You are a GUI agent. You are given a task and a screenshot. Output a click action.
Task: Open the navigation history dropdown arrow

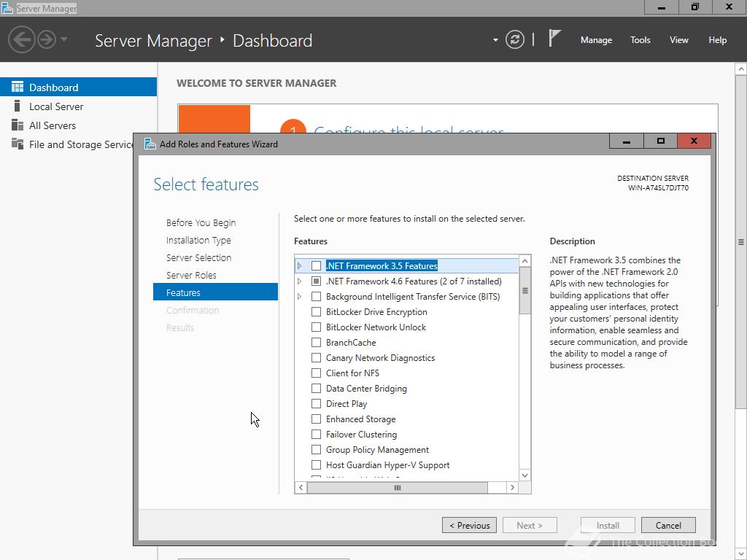tap(64, 39)
